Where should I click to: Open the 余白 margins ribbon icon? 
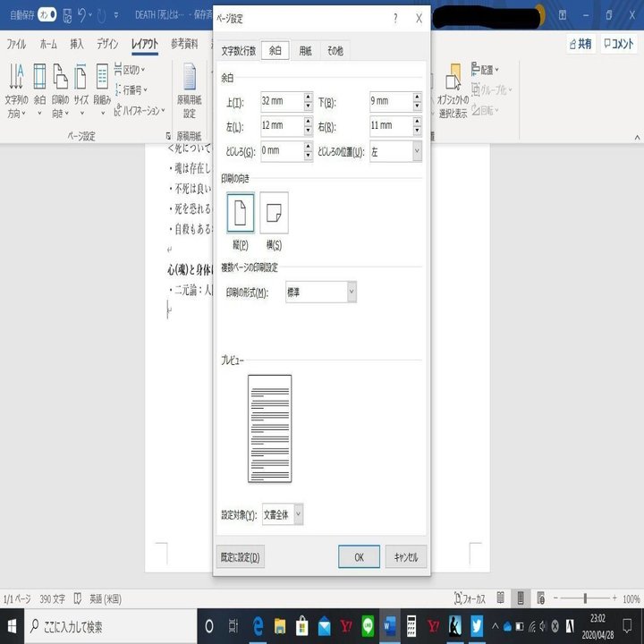39,90
